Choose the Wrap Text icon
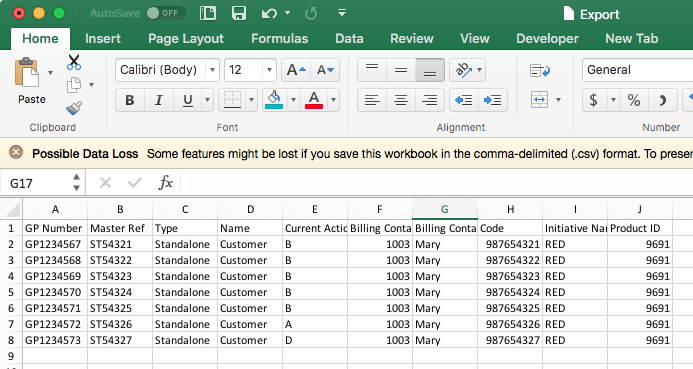Screen dimensions: 693x369 (540, 70)
